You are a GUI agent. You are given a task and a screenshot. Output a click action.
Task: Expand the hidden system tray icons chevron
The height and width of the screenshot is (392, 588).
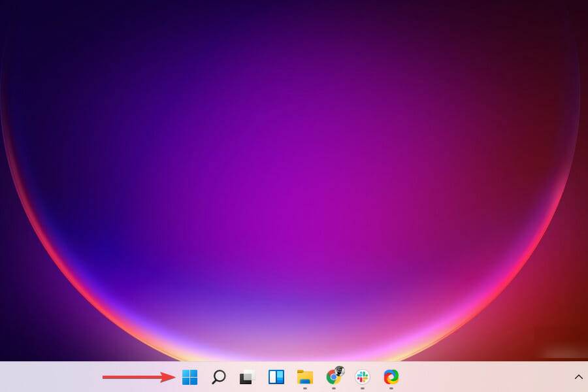[x=578, y=377]
